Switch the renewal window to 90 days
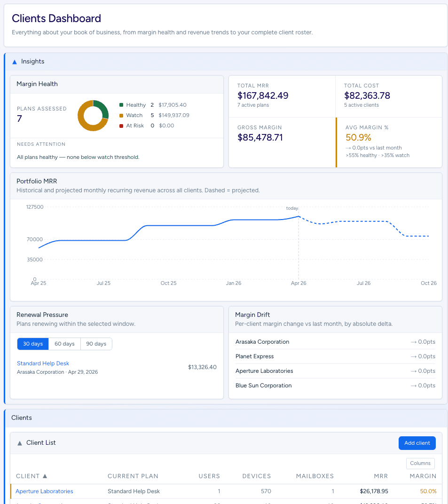This screenshot has height=504, width=448. point(96,344)
